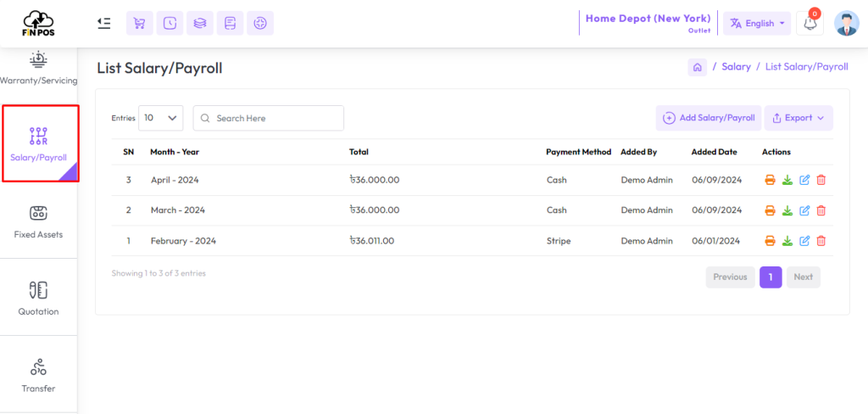Viewport: 868px width, 414px height.
Task: Collapse the sidebar menu toggle icon
Action: tap(103, 23)
